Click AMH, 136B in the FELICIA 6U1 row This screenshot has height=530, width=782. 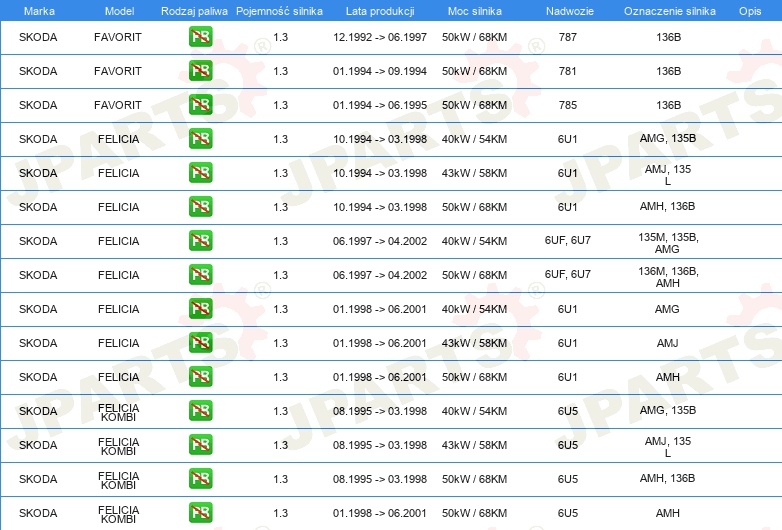[x=668, y=206]
